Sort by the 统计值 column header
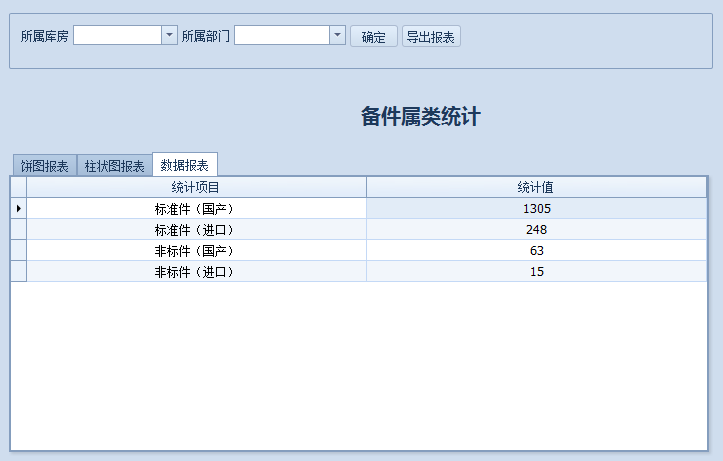Screen dimensions: 723x461 [x=536, y=187]
